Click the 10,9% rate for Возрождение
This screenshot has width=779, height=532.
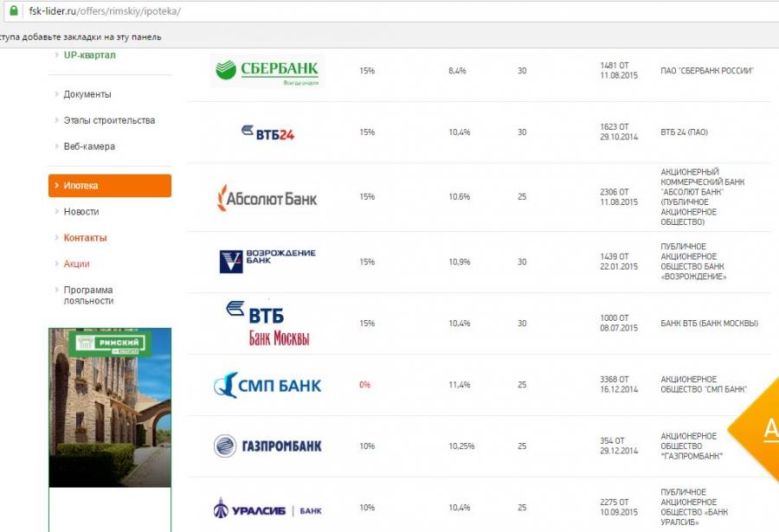click(459, 262)
